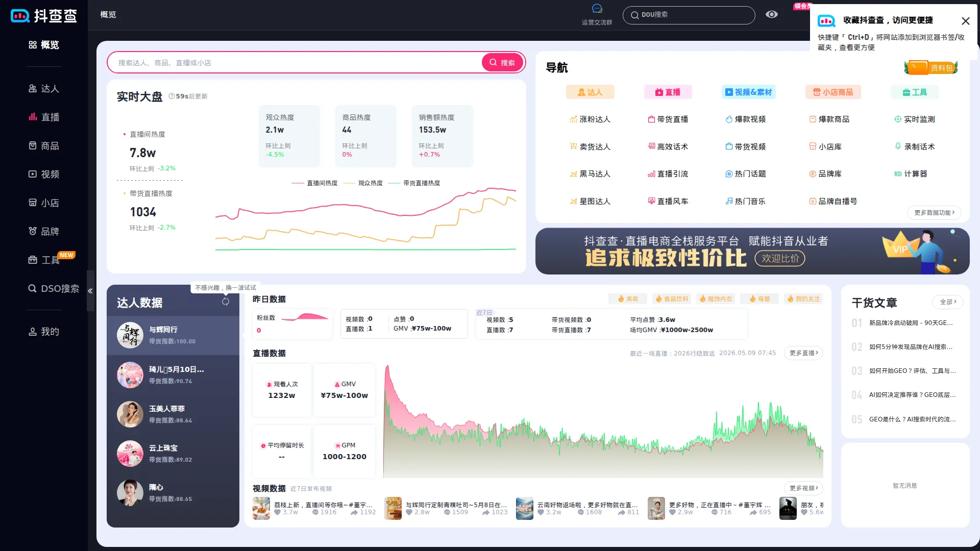
Task: Expand 更多直播
Action: tap(803, 353)
